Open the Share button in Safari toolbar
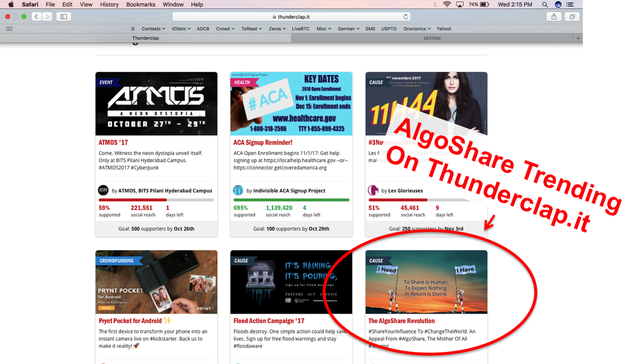Screen dimensions: 630x364 [554, 17]
